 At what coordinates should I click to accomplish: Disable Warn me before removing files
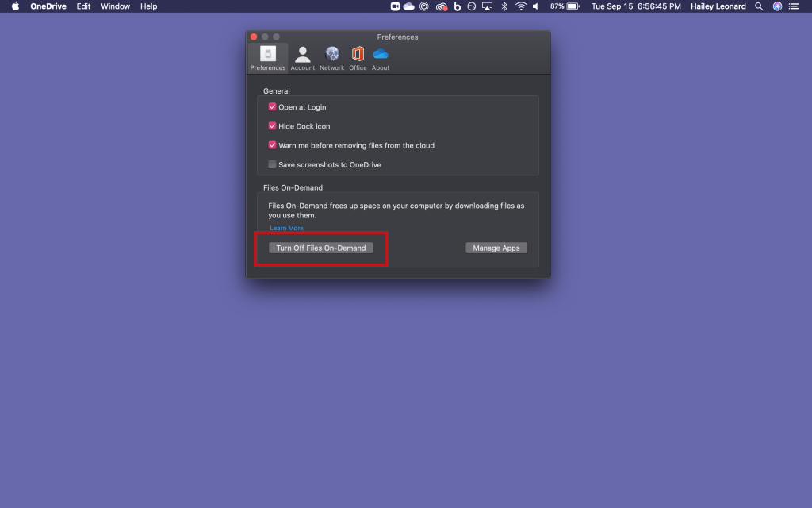[x=273, y=145]
